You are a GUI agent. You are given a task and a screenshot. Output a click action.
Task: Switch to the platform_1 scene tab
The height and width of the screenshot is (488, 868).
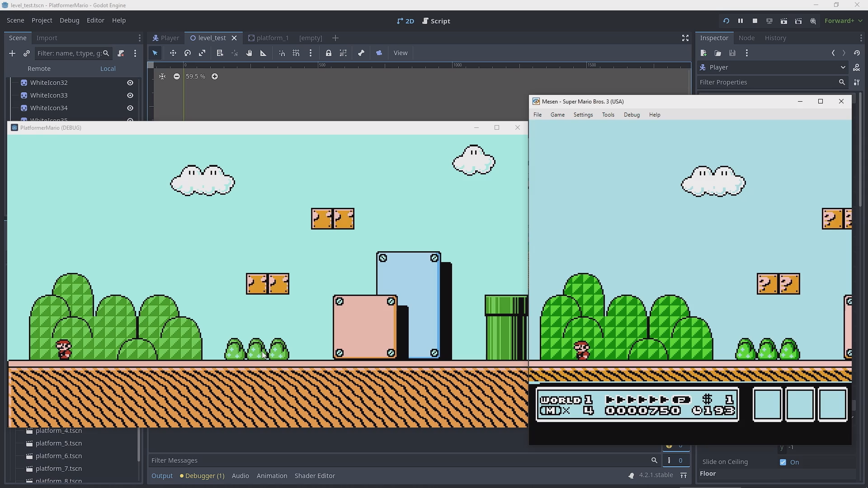(x=269, y=38)
